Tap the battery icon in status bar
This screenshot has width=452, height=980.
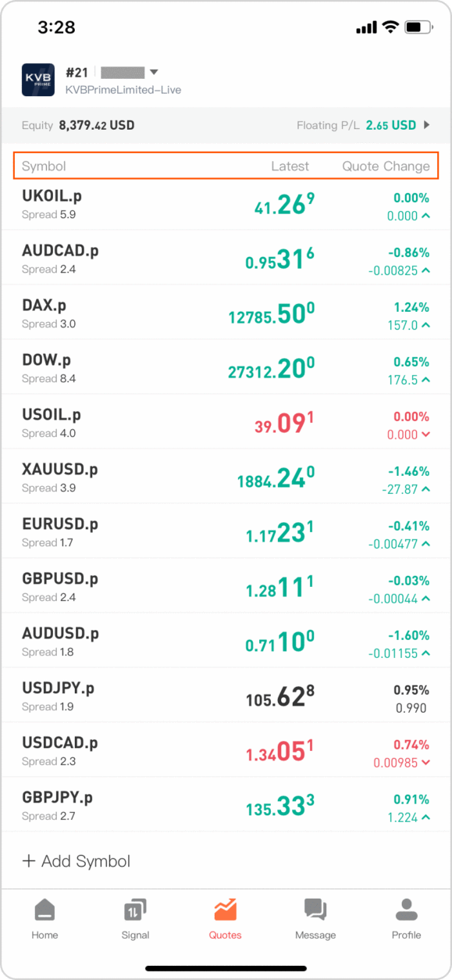pos(418,27)
